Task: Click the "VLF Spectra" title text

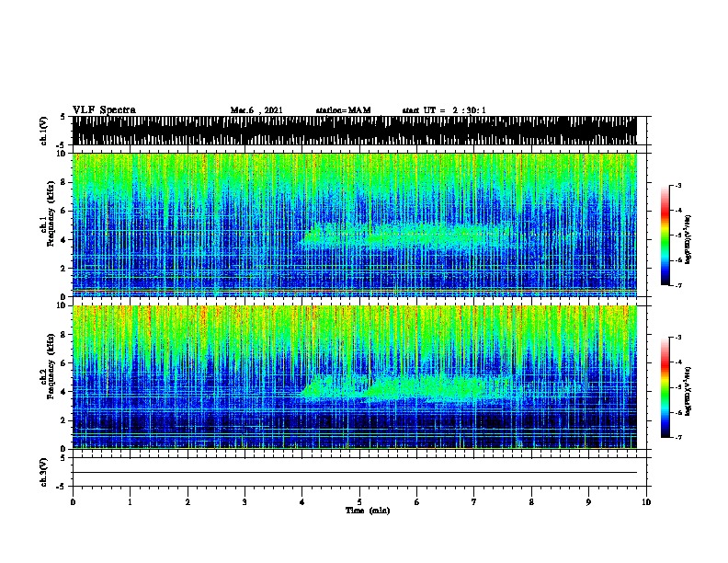Action: [x=104, y=109]
